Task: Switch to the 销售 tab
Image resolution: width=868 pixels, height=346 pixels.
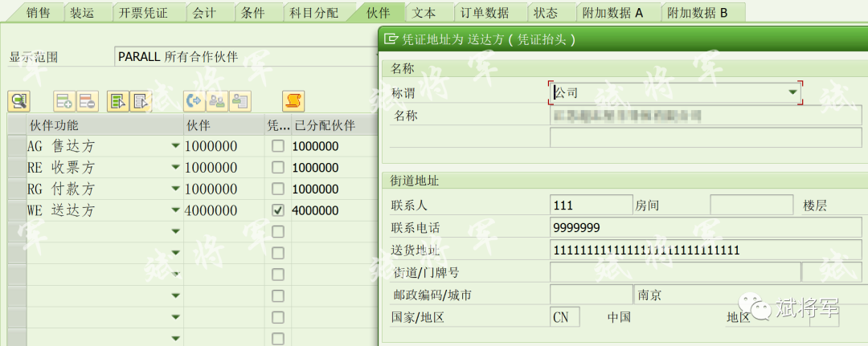Action: pyautogui.click(x=39, y=14)
